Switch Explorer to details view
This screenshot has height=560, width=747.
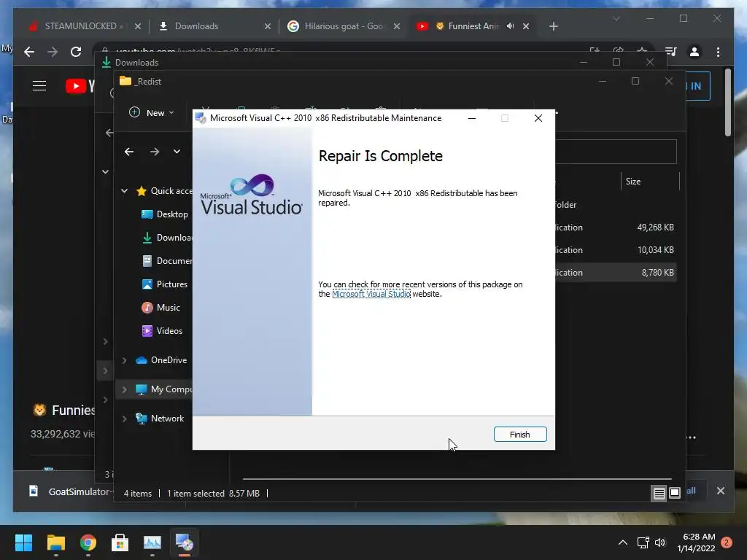[659, 494]
